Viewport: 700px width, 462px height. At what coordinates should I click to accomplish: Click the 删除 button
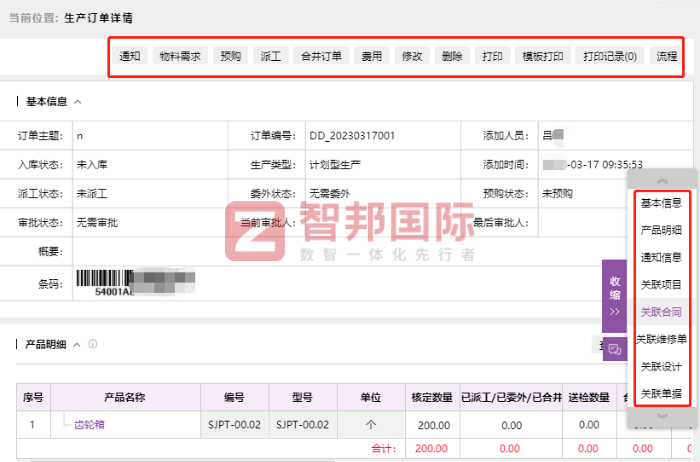tap(452, 56)
